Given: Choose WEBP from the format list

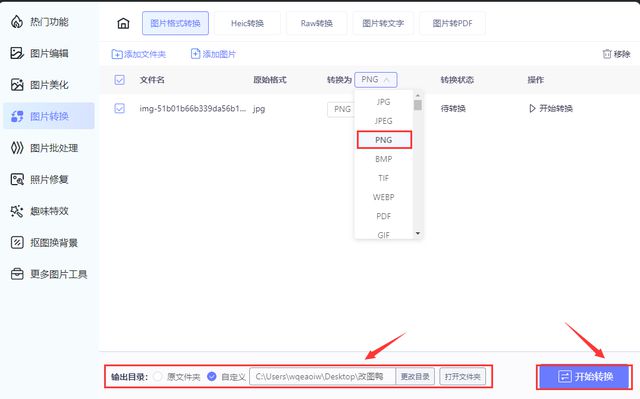Looking at the screenshot, I should [x=384, y=197].
